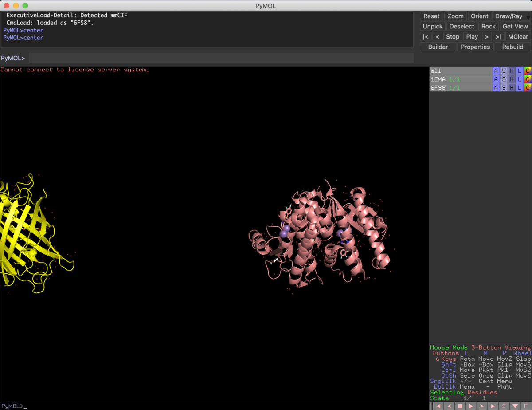Open Show menu for all
This screenshot has height=410, width=532.
504,71
